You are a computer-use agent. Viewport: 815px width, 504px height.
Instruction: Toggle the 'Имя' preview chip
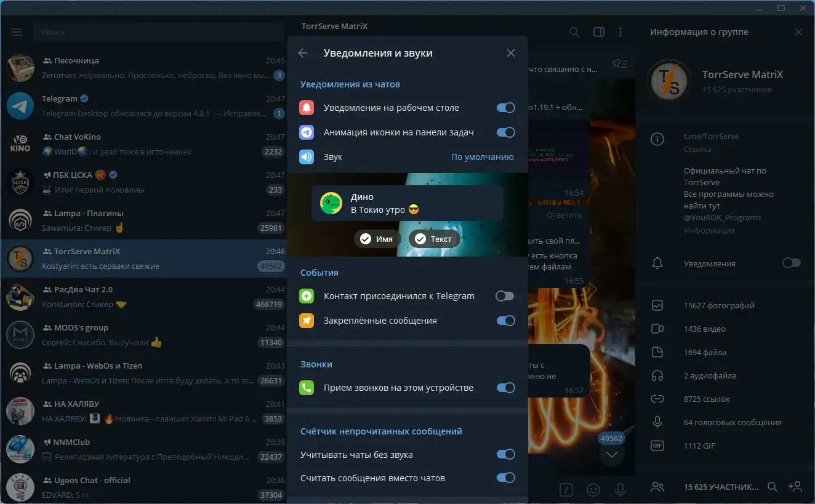(x=377, y=239)
